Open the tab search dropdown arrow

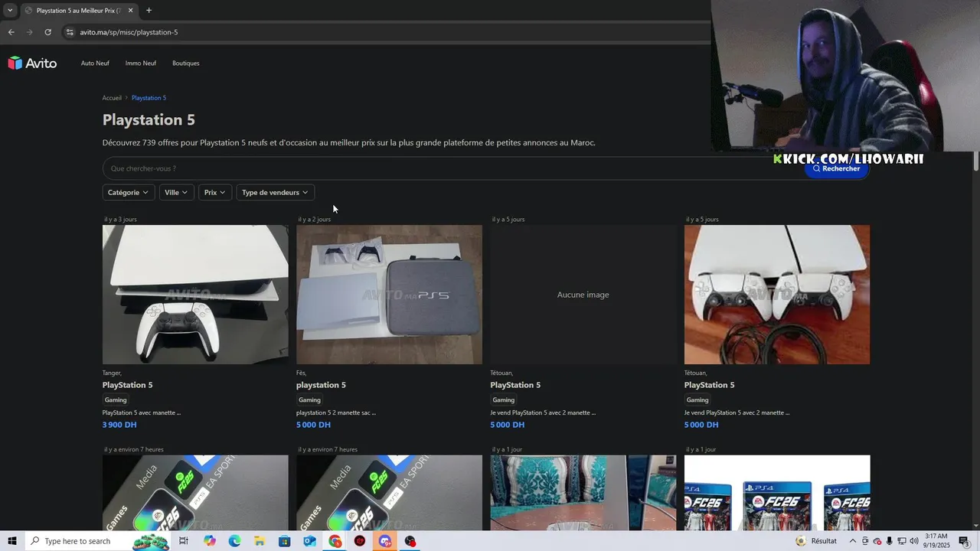coord(10,11)
